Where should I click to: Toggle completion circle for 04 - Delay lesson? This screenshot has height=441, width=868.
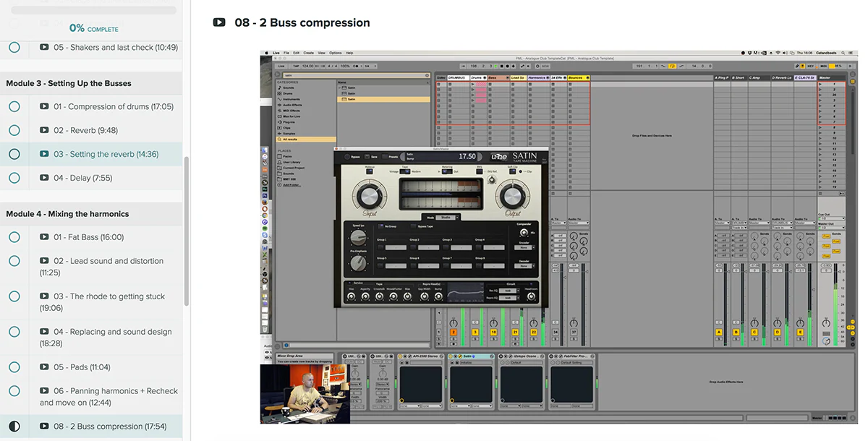[14, 178]
